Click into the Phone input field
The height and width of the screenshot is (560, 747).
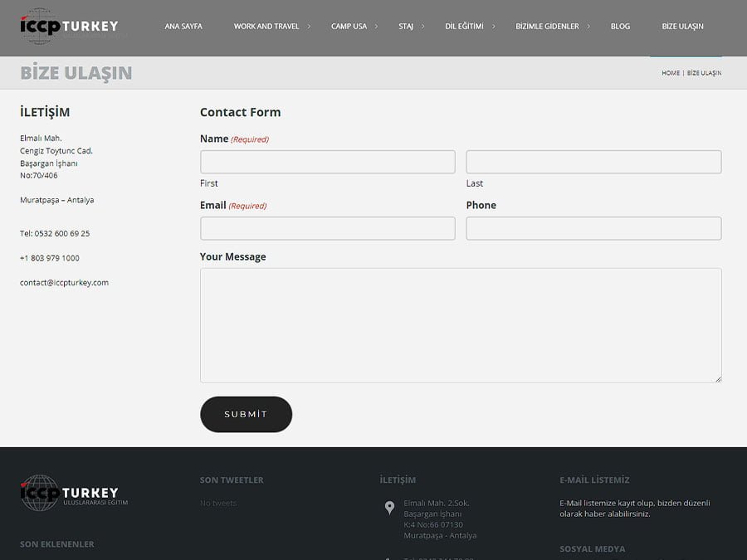(593, 228)
